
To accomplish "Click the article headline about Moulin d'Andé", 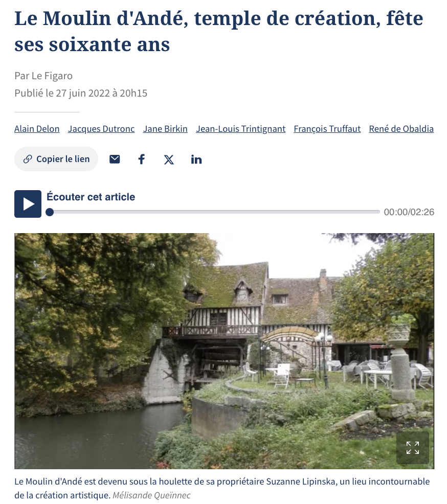I will pyautogui.click(x=219, y=31).
